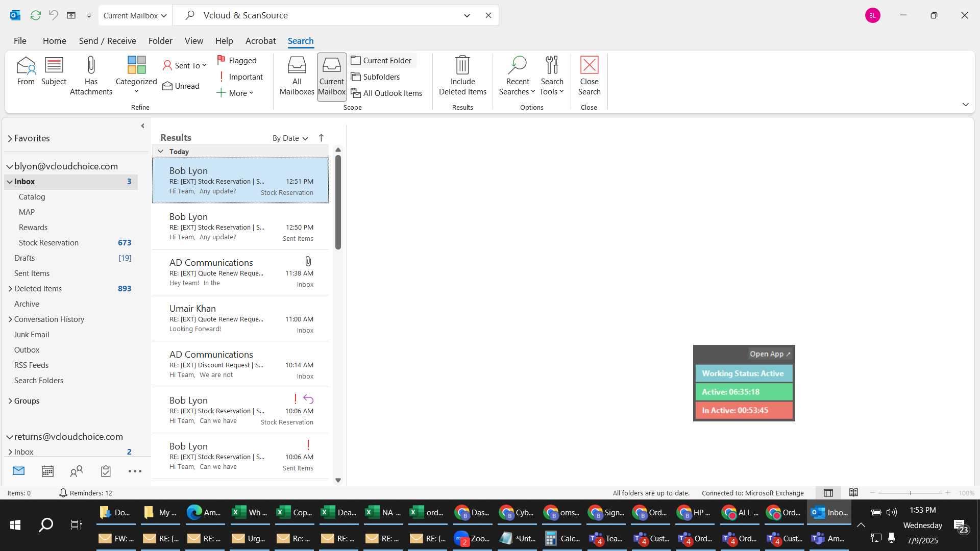Open the Calc taskbar app

coord(562,538)
